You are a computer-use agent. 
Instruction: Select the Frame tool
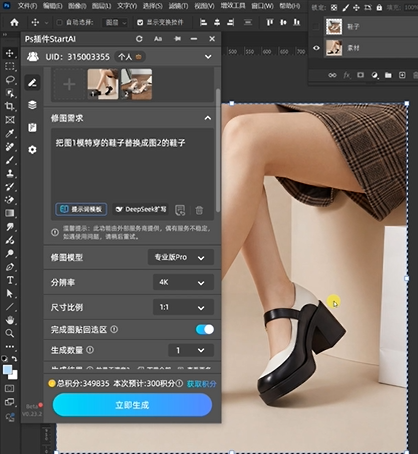[x=10, y=120]
